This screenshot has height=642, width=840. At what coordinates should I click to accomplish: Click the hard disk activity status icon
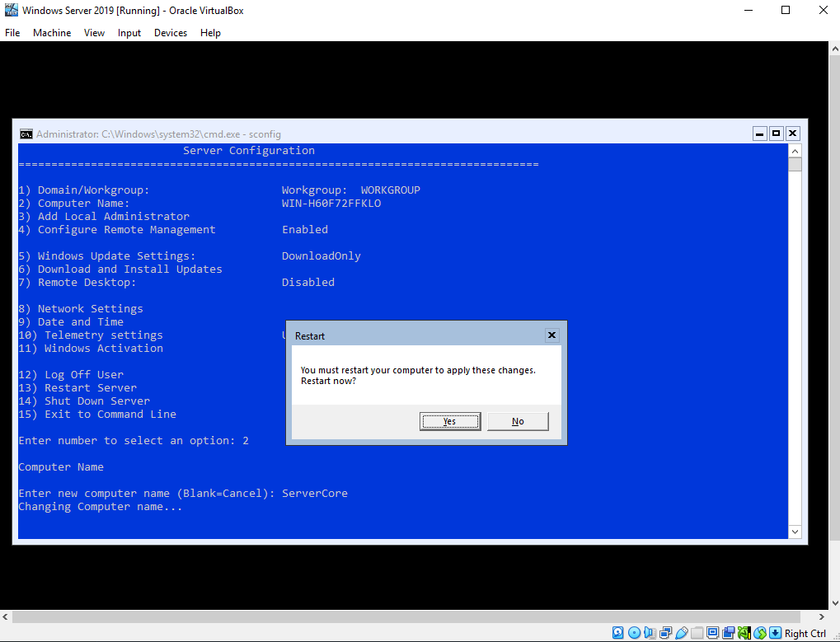tap(617, 633)
